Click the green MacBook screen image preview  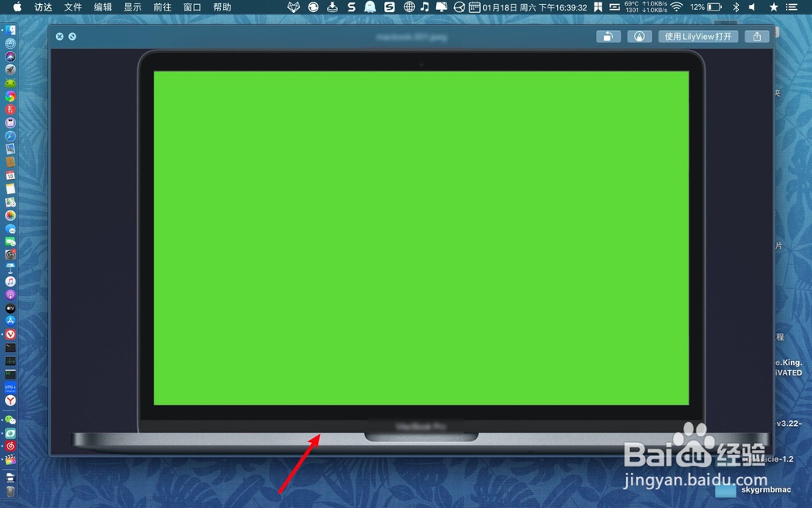pyautogui.click(x=421, y=238)
